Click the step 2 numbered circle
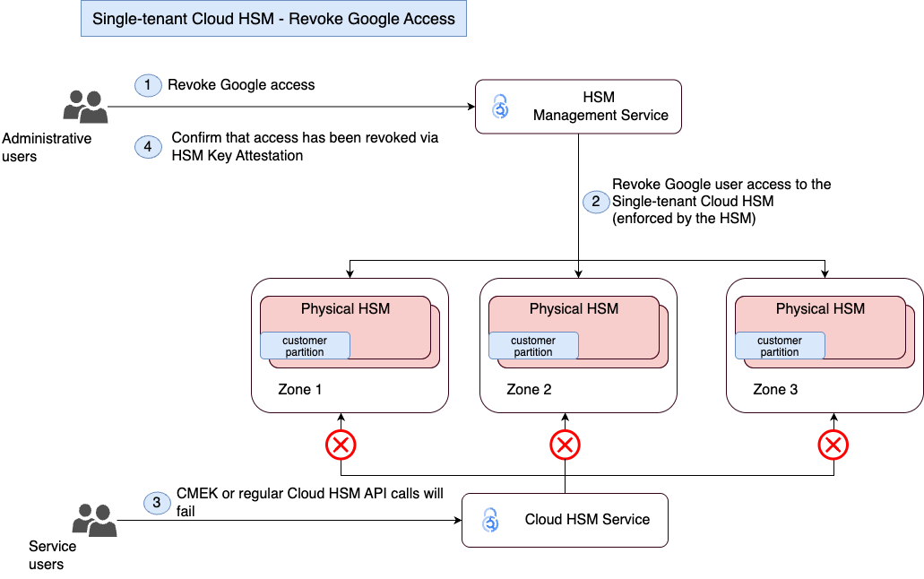The width and height of the screenshot is (924, 579). click(x=596, y=202)
